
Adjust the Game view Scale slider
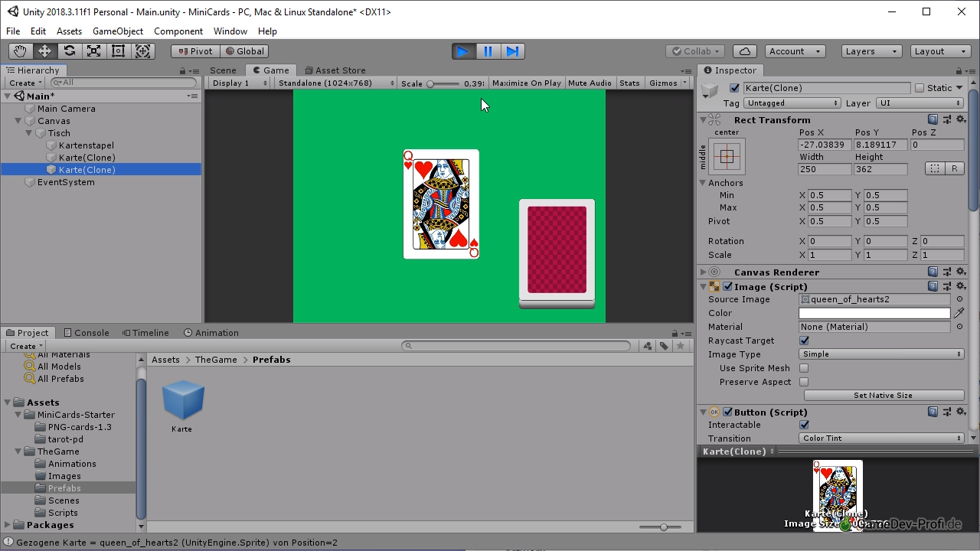pyautogui.click(x=444, y=83)
